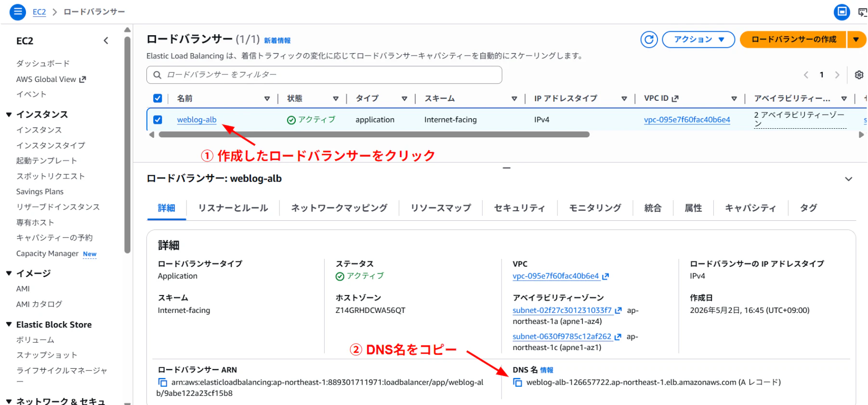868x405 pixels.
Task: Open the アクション dropdown menu
Action: [698, 40]
